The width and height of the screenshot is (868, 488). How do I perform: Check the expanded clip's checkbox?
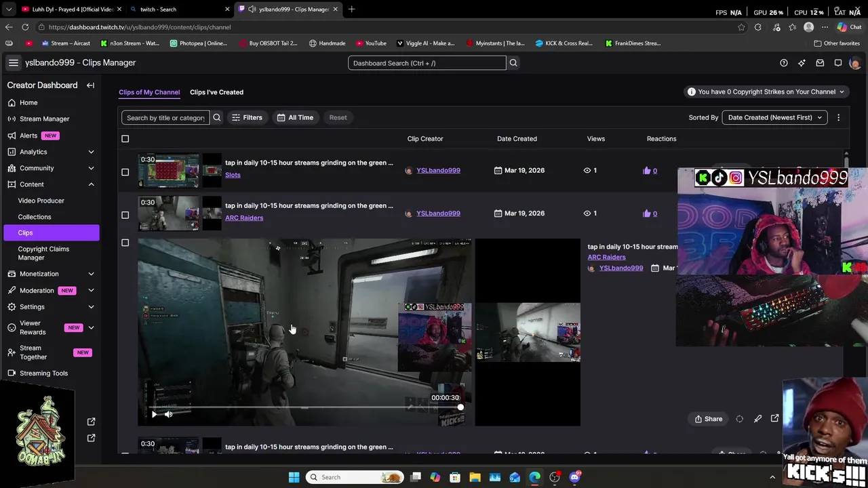pos(125,243)
